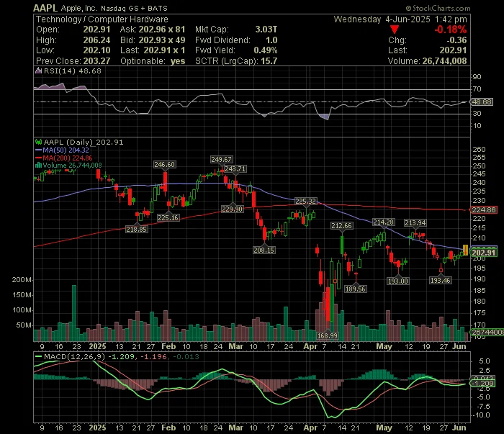This screenshot has height=434, width=504.
Task: Click the May label on price chart axis
Action: click(x=384, y=347)
